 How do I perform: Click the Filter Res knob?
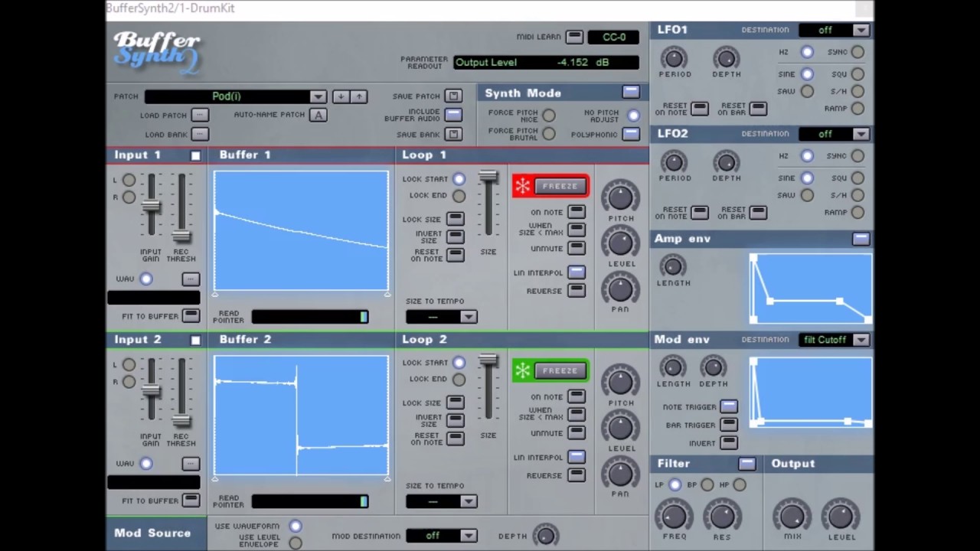pyautogui.click(x=721, y=515)
